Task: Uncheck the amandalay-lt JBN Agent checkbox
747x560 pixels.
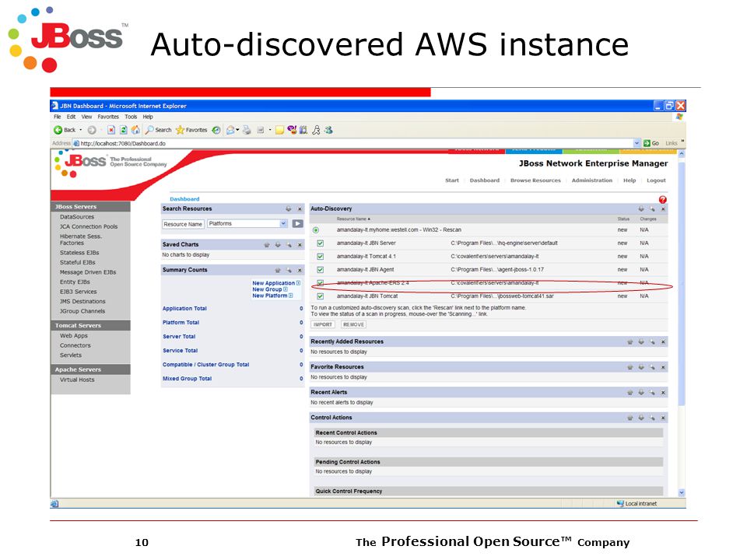Action: click(320, 270)
